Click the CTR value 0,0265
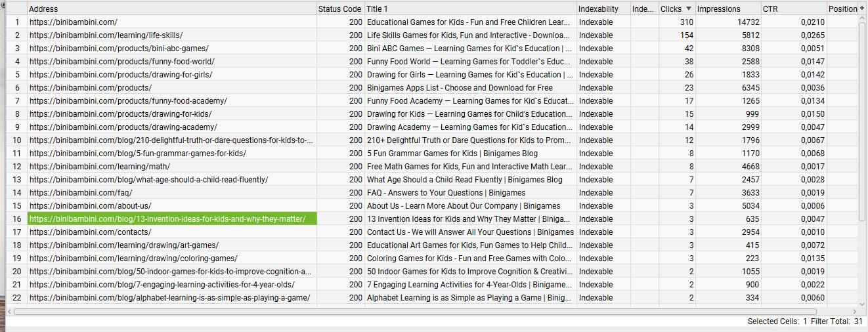 pyautogui.click(x=813, y=35)
